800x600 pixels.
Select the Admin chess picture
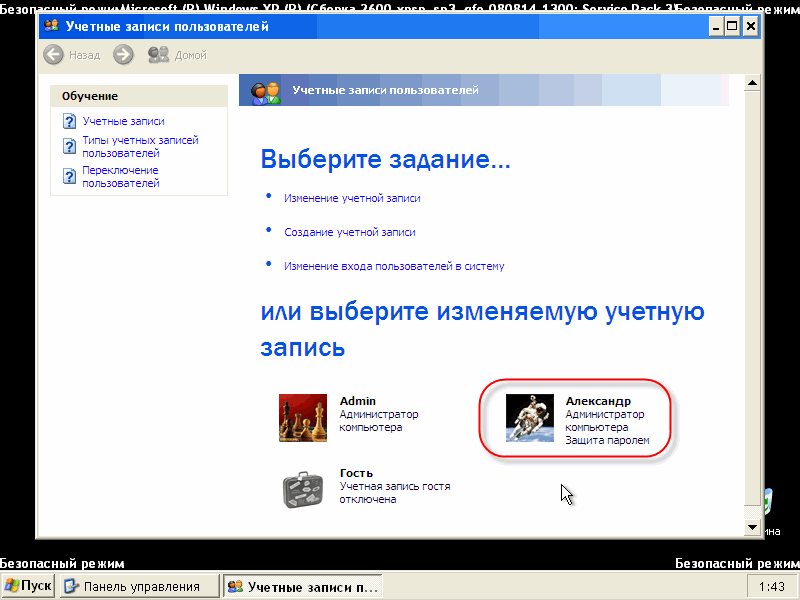303,418
